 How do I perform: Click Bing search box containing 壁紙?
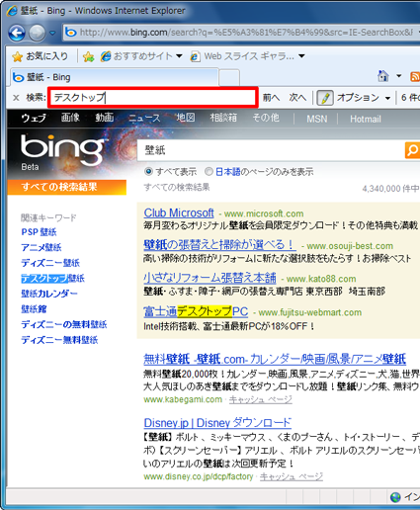pyautogui.click(x=271, y=150)
